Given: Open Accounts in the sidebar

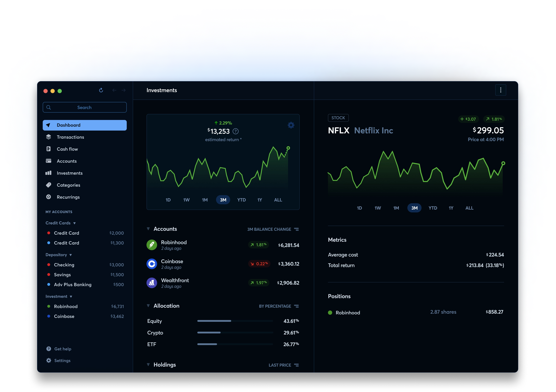Looking at the screenshot, I should coord(85,161).
